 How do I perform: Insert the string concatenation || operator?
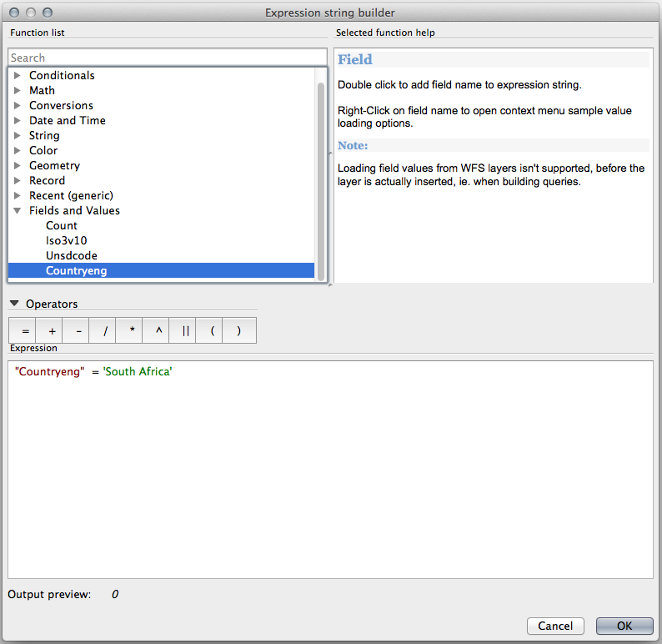[x=185, y=331]
